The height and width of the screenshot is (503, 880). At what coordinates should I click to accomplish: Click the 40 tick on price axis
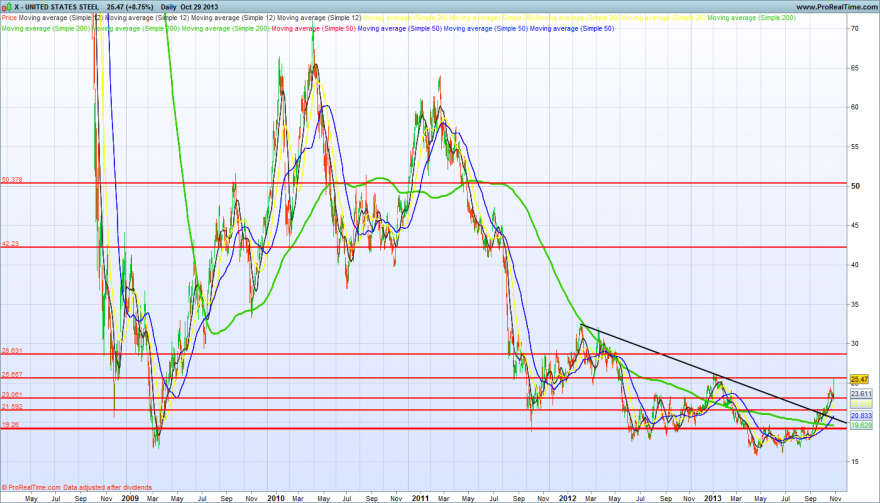tap(855, 264)
